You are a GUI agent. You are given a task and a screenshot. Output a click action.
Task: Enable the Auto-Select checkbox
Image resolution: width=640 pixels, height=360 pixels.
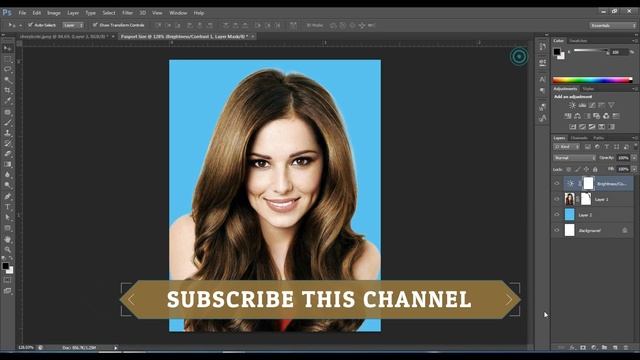pyautogui.click(x=30, y=25)
